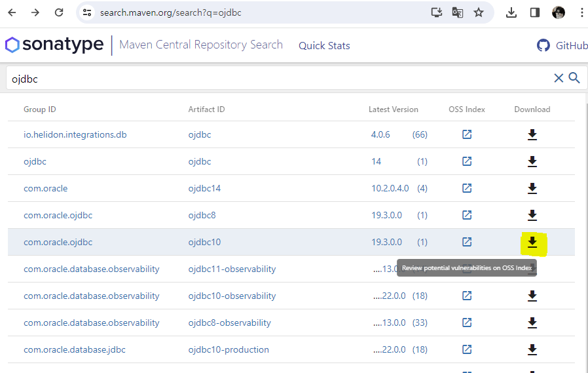Open artifact ojdbc10-production
Image resolution: width=588 pixels, height=373 pixels.
click(x=229, y=350)
